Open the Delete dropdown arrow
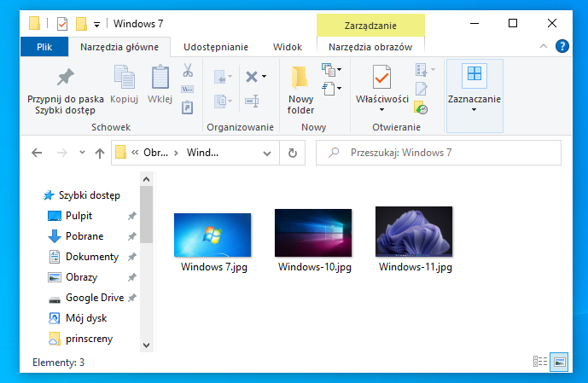This screenshot has height=383, width=588. 265,77
